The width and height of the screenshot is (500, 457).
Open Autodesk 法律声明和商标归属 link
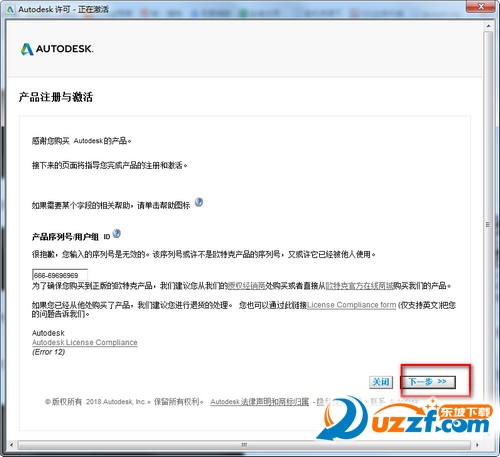260,402
